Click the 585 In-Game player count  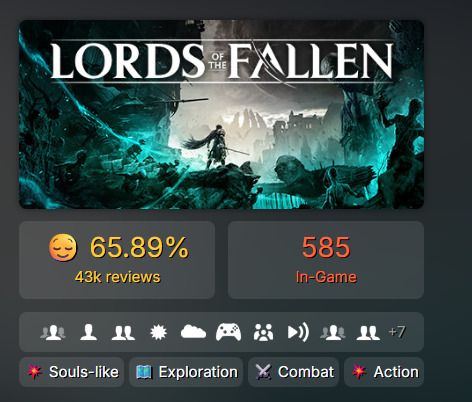(x=326, y=260)
